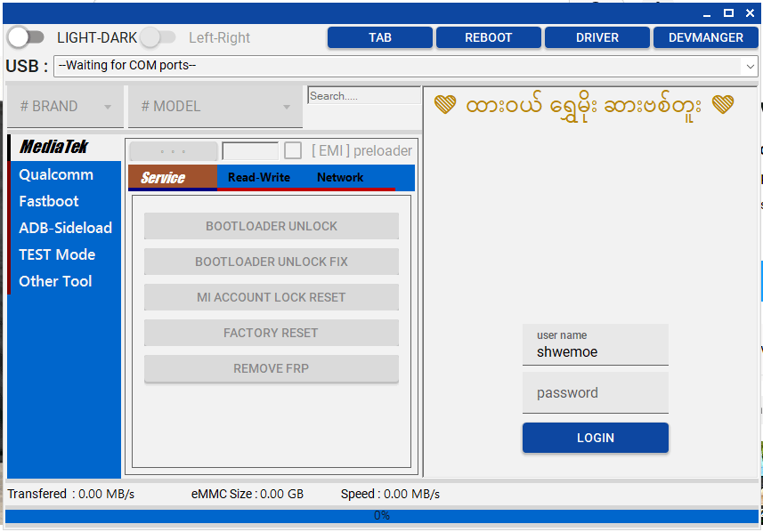The width and height of the screenshot is (763, 532).
Task: Expand the MODEL selection list
Action: [x=215, y=106]
